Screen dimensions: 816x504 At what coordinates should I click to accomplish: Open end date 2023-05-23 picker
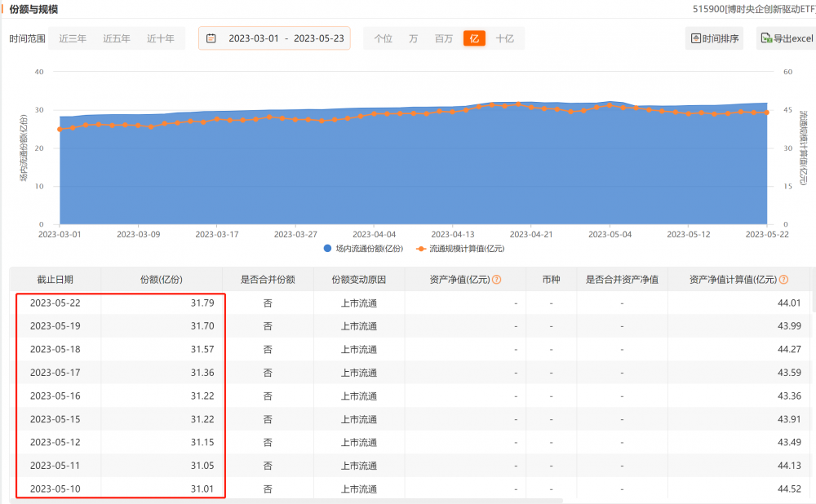pos(318,38)
